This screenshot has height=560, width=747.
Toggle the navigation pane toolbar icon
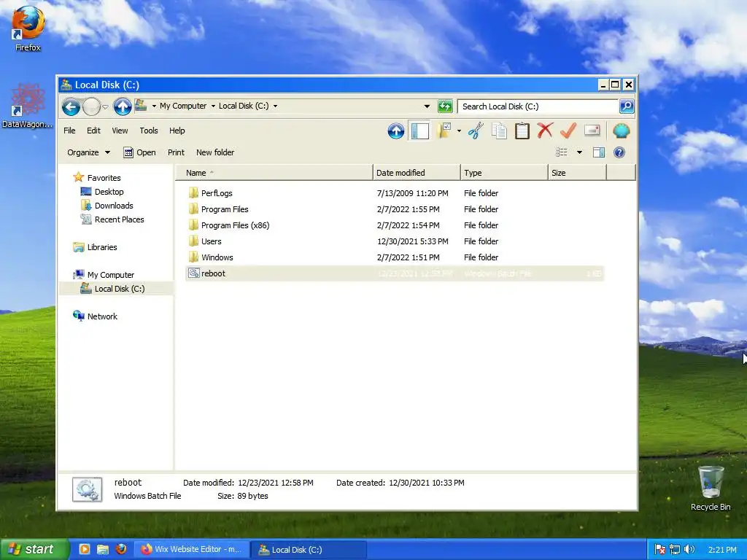419,131
